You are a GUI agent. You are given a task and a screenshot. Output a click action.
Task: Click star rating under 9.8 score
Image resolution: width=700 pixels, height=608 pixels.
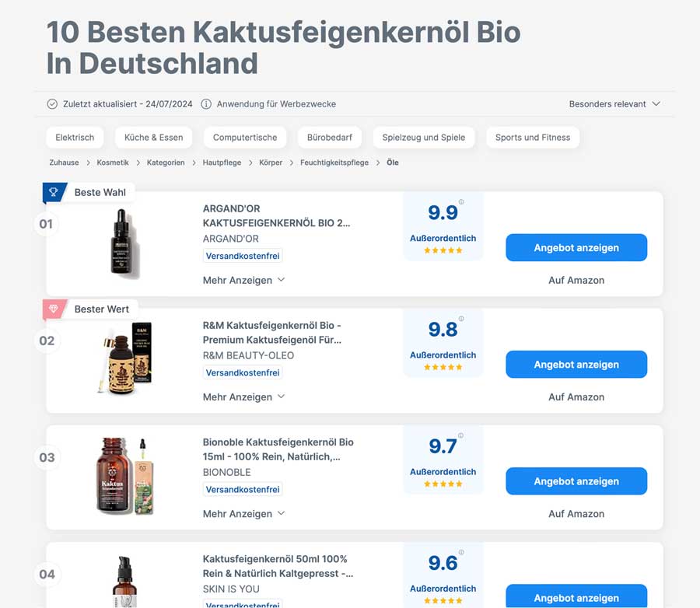(443, 368)
